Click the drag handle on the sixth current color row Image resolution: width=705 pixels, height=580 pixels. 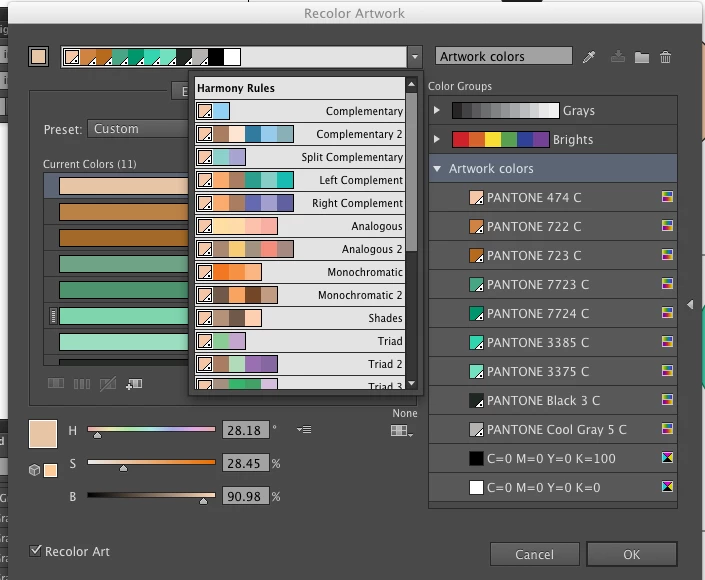click(x=53, y=316)
